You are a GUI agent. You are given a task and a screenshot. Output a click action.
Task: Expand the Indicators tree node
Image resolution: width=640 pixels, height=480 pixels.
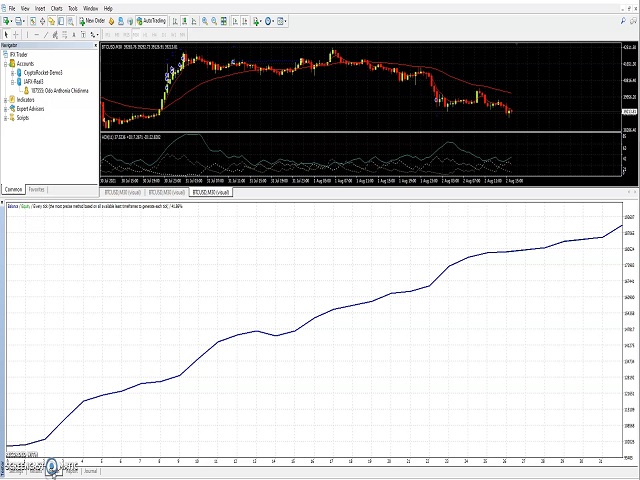point(6,100)
